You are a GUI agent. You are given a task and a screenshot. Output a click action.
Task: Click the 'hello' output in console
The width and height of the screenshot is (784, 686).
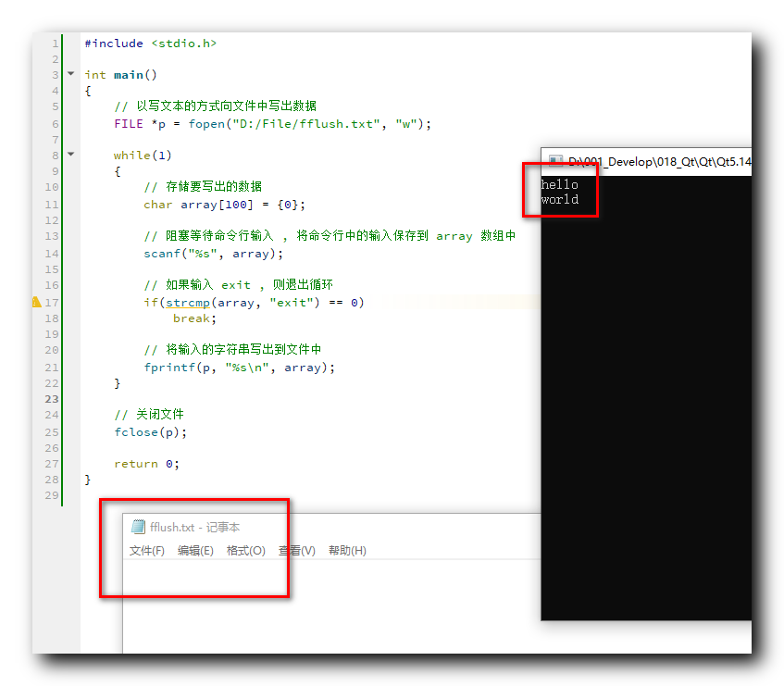(x=559, y=184)
